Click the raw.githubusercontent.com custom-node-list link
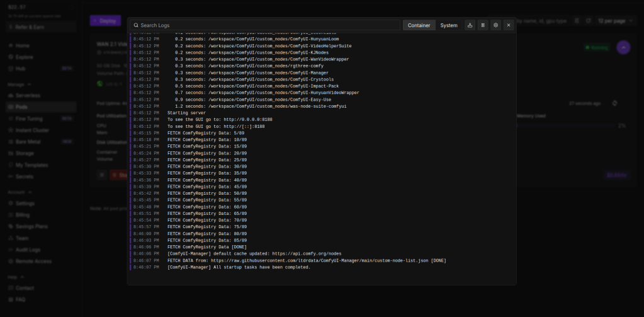The height and width of the screenshot is (317, 644). point(320,260)
